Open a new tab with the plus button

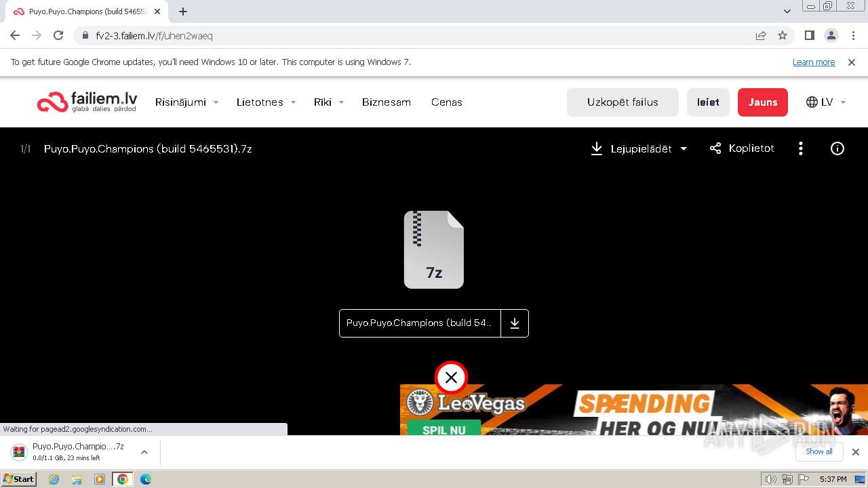click(x=183, y=12)
